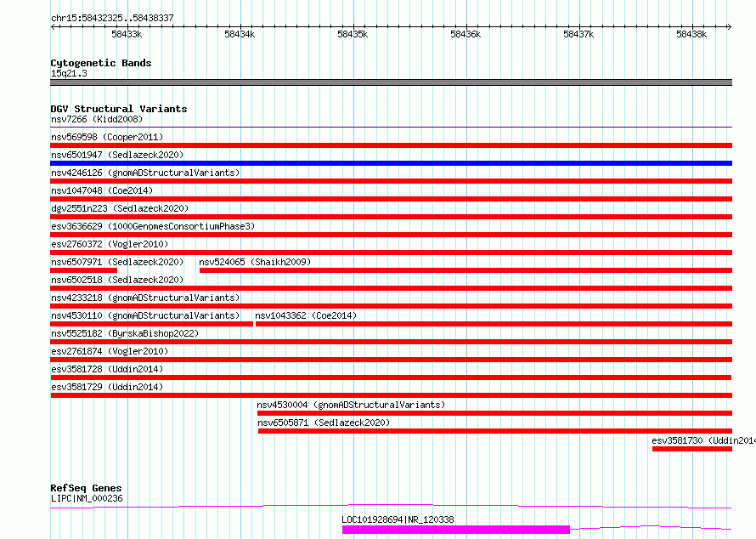
Task: Select the gray 15q21.3 cytogenetic band bar
Action: 391,82
